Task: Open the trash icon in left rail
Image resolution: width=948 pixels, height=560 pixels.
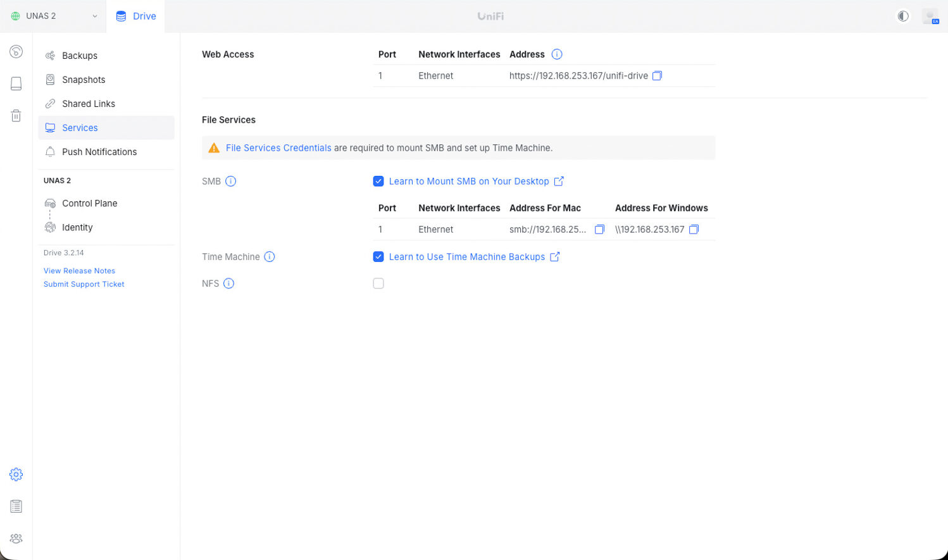Action: click(16, 116)
